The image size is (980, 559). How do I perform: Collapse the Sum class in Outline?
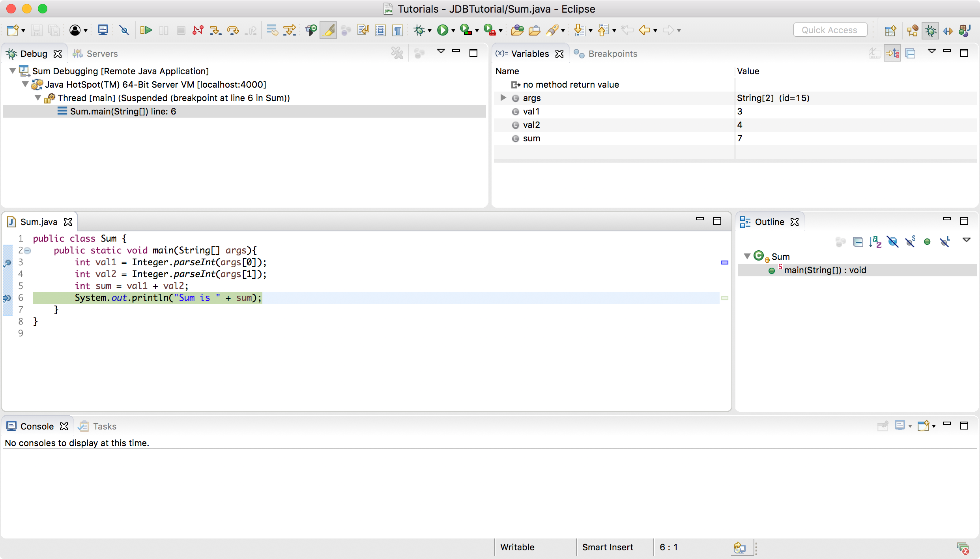[747, 256]
